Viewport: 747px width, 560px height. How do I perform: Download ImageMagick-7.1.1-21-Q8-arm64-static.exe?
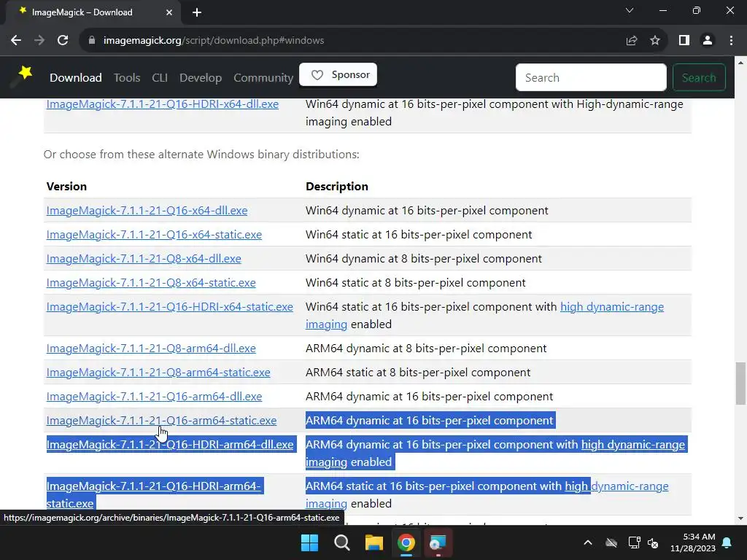158,373
